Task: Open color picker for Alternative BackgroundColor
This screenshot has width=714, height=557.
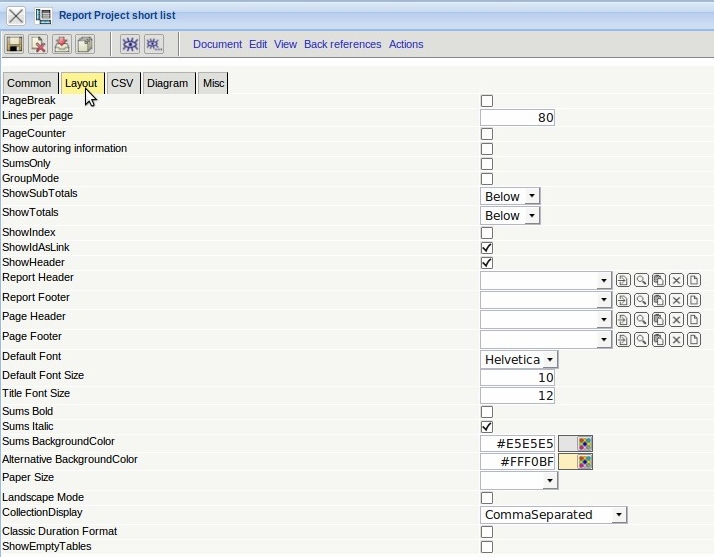Action: click(586, 462)
